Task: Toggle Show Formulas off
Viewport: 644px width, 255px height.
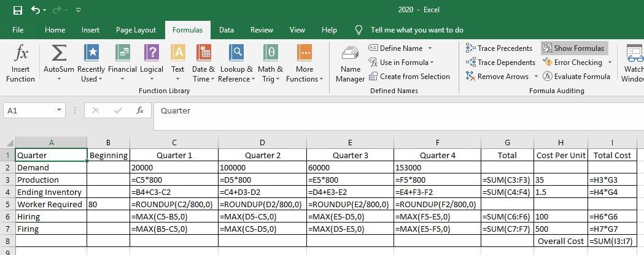Action: coord(574,48)
